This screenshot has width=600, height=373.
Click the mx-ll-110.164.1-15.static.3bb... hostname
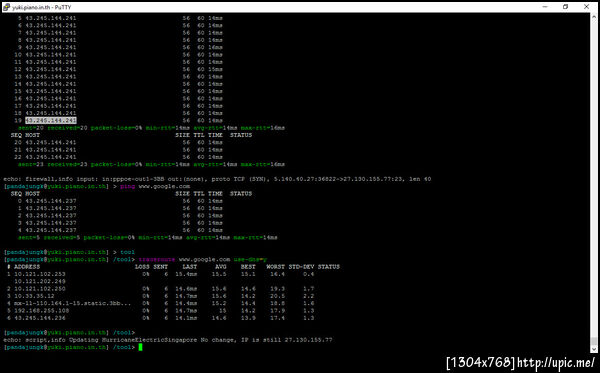(x=73, y=303)
